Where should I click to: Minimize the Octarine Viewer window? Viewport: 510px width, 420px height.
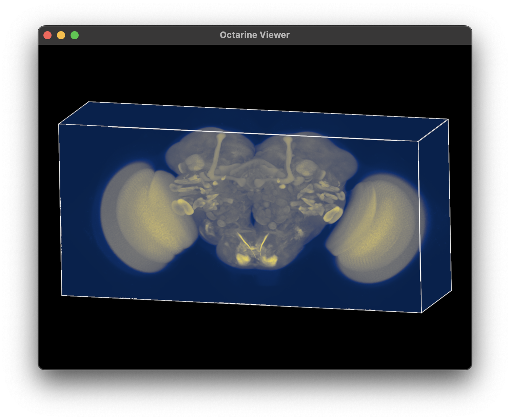[61, 35]
